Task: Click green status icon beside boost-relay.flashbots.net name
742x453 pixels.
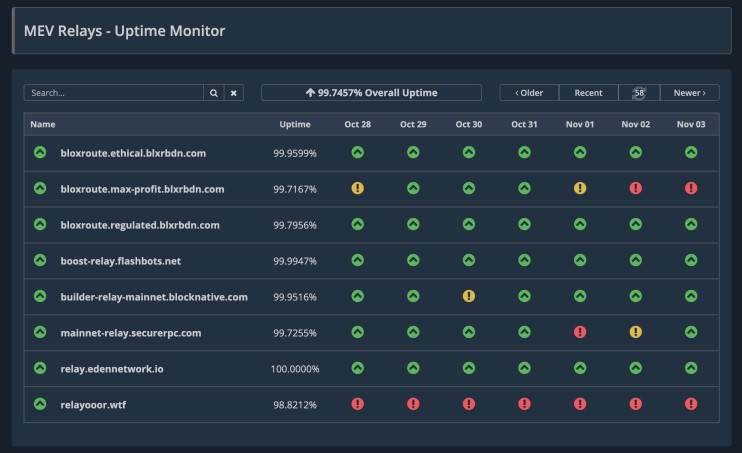Action: [40, 260]
